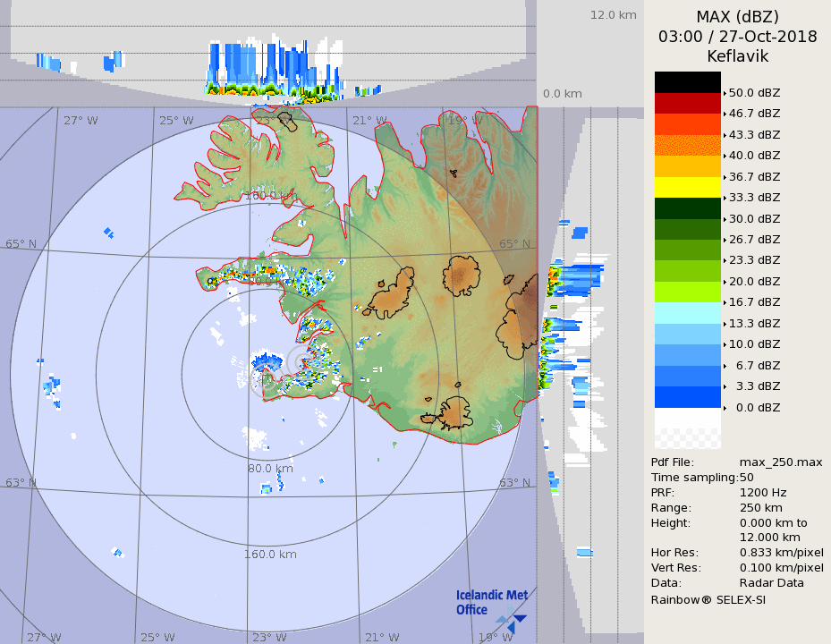Click the arrow marker beside 50.0 dBZ
Screen dimensions: 831x644
point(725,93)
